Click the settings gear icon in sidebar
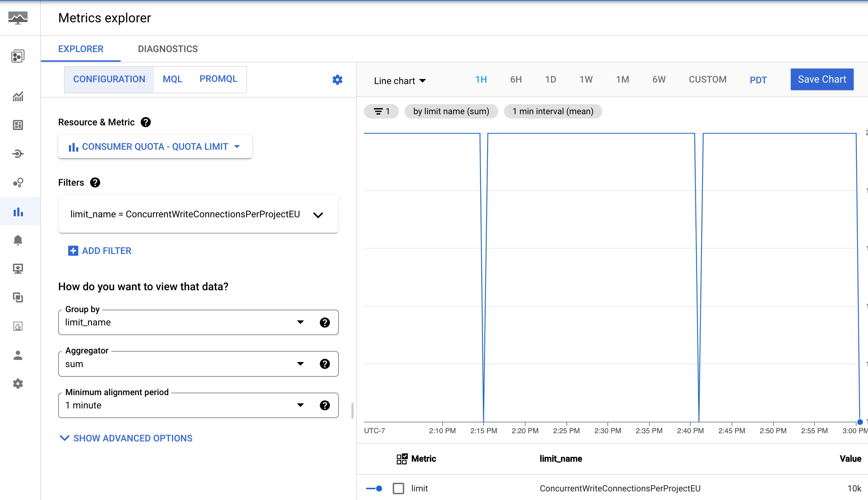Image resolution: width=868 pixels, height=500 pixels. click(18, 383)
